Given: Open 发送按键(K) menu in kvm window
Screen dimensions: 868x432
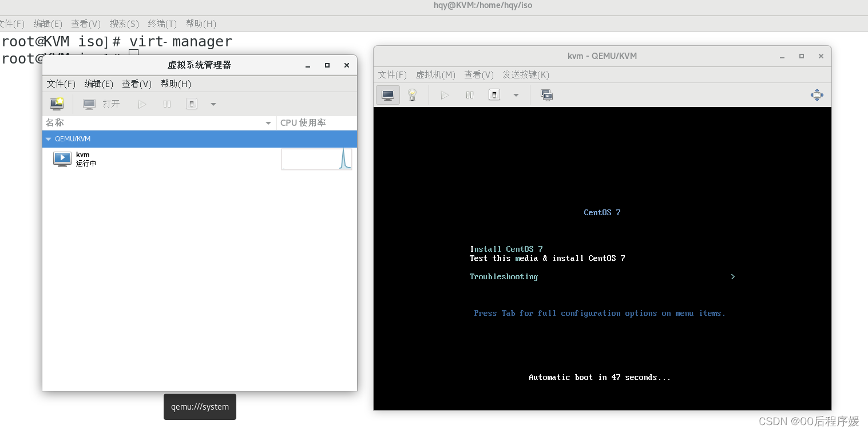Looking at the screenshot, I should (x=526, y=74).
